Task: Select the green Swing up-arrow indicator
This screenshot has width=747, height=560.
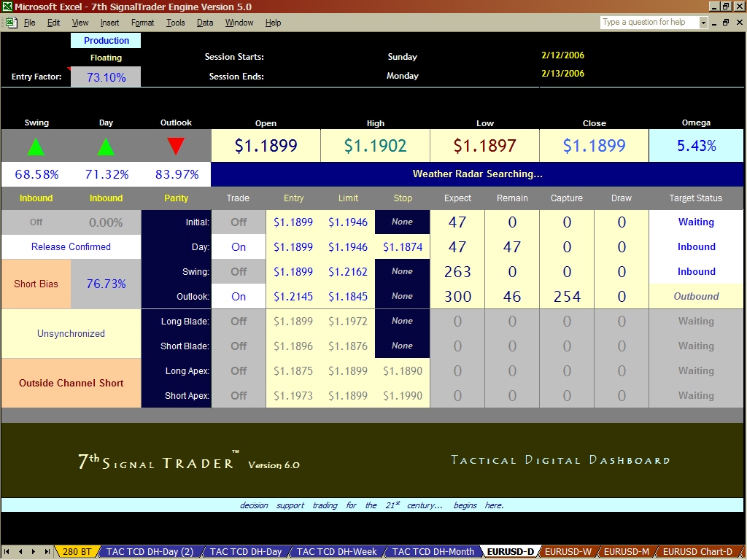Action: 36,147
